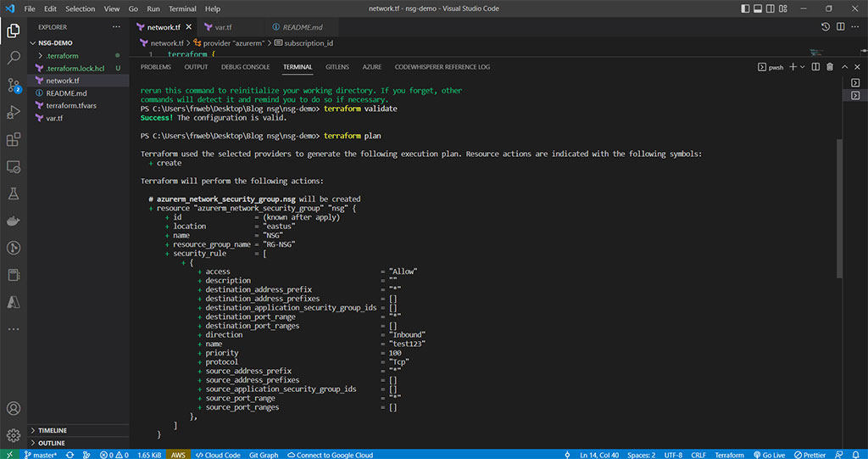Open the Help menu

(213, 8)
